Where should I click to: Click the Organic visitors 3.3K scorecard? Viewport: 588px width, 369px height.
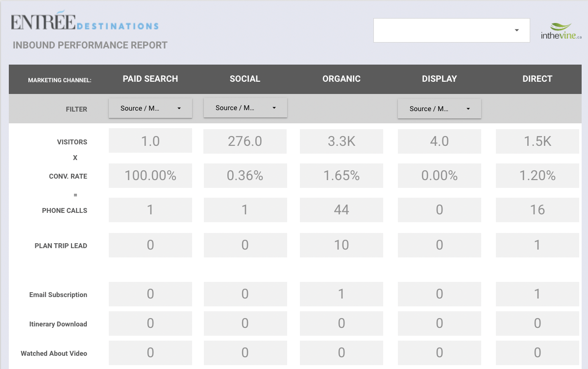click(342, 141)
